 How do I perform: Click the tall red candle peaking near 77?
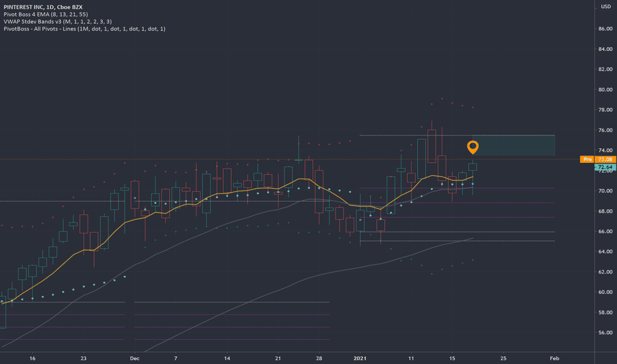coord(432,146)
